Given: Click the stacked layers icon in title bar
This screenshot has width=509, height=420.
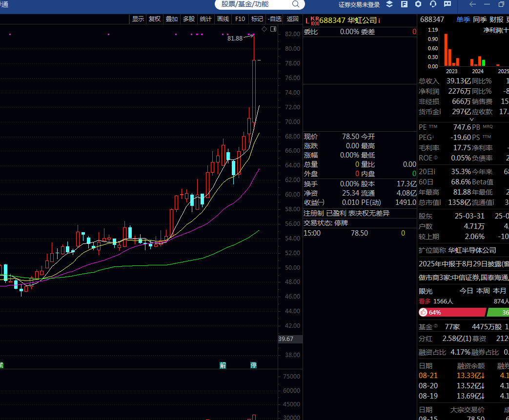Looking at the screenshot, I should click(x=389, y=4).
